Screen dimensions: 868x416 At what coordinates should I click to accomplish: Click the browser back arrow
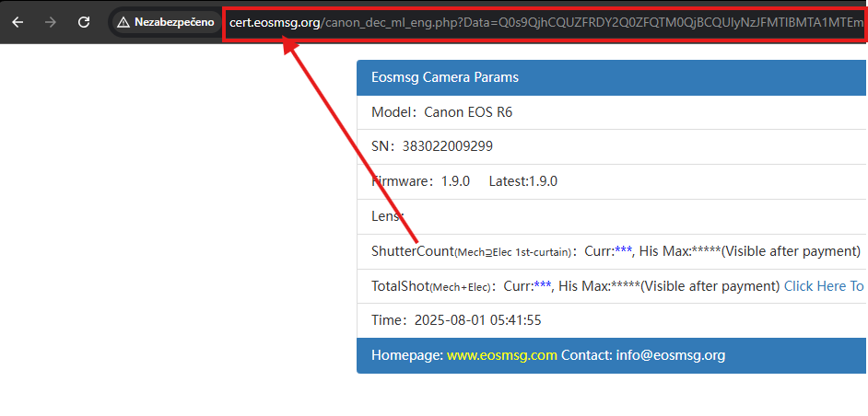tap(18, 22)
